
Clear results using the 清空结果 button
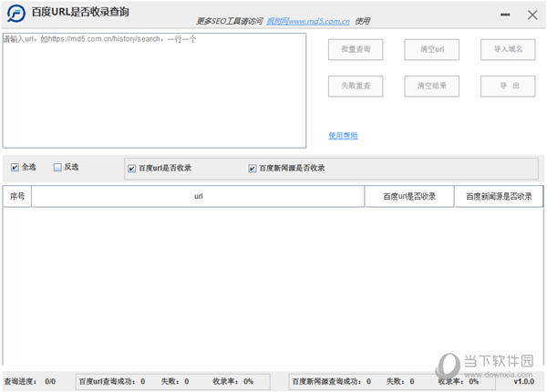click(x=431, y=86)
